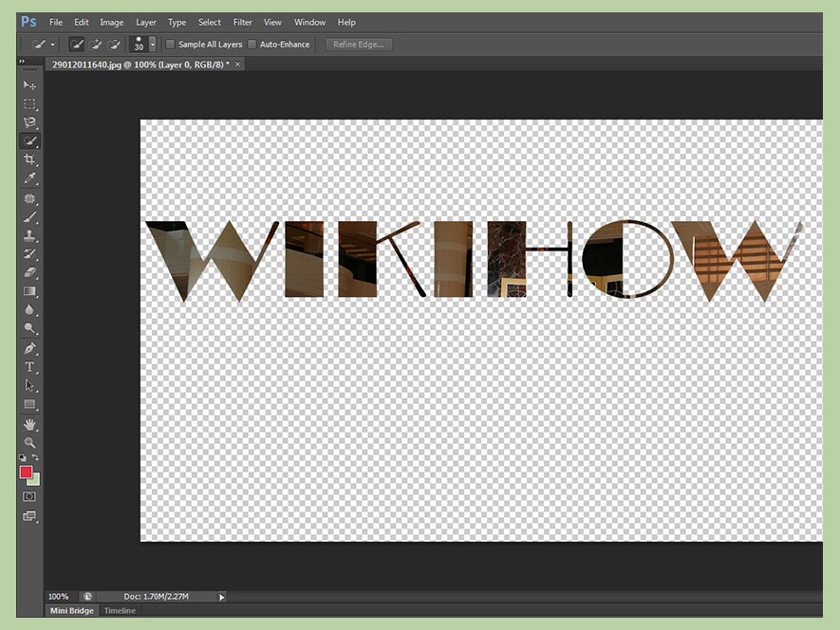Expand the toolbox double-arrow toggle
The width and height of the screenshot is (840, 630).
(x=23, y=62)
